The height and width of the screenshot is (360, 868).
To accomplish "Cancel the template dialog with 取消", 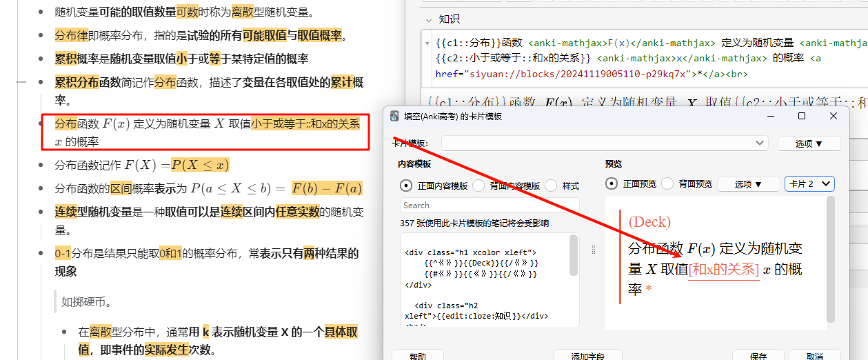I will pos(814,356).
